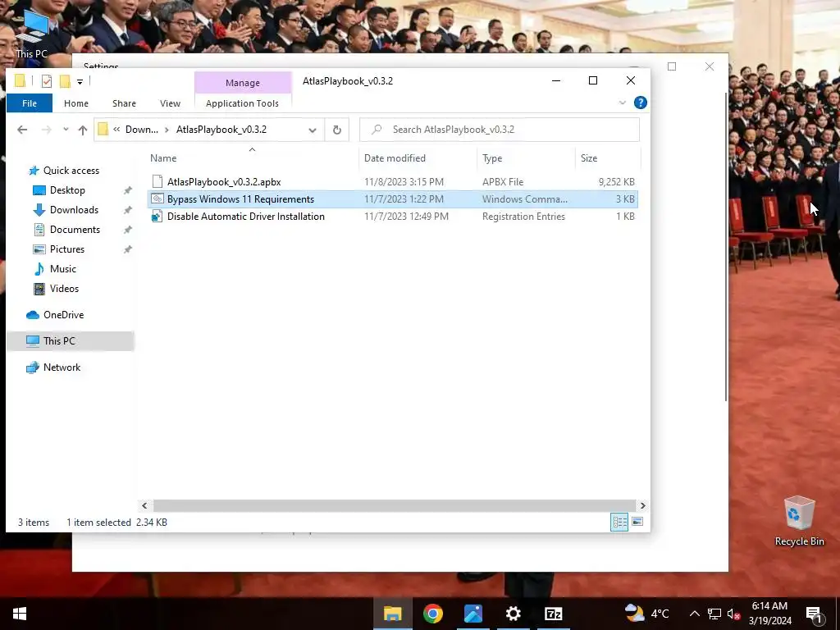Click the New folder quick access toolbar icon
Image resolution: width=840 pixels, height=630 pixels.
[65, 81]
